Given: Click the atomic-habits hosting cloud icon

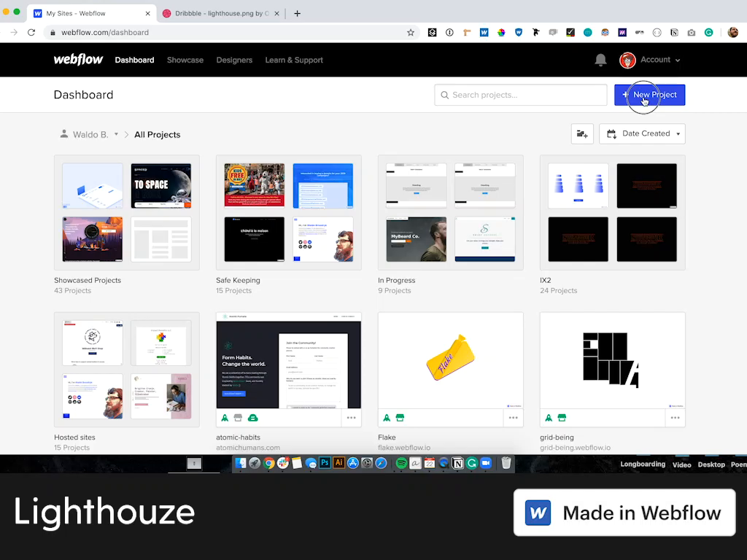Looking at the screenshot, I should pyautogui.click(x=253, y=418).
